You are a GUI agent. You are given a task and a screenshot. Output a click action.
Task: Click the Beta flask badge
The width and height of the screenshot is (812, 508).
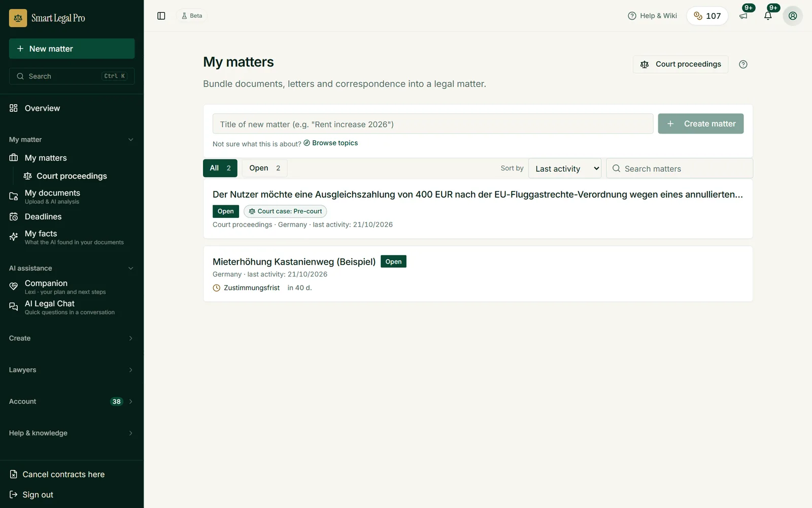pyautogui.click(x=192, y=16)
